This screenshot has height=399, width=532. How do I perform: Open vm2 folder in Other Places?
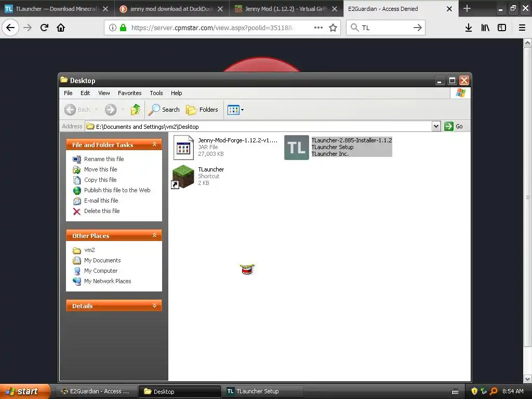tap(89, 250)
